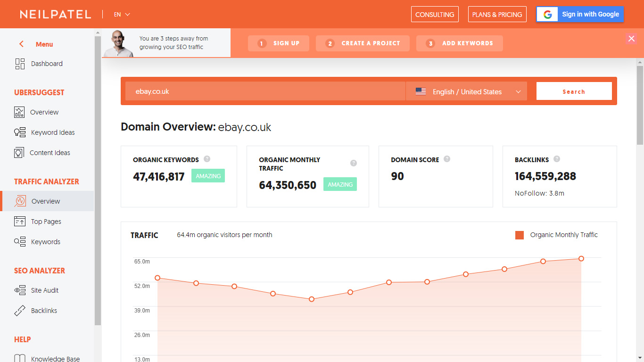Image resolution: width=644 pixels, height=362 pixels.
Task: Click the Plans & Pricing button
Action: tap(497, 14)
